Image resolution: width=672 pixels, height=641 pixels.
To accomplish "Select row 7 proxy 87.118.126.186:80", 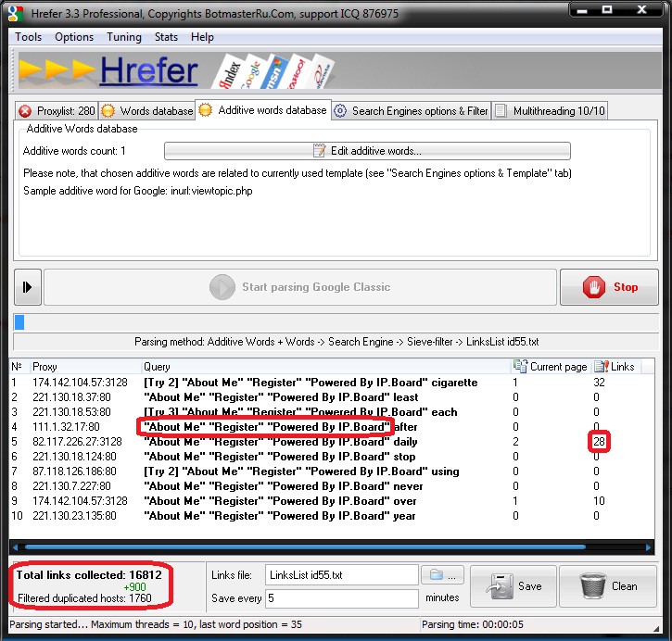I will point(332,471).
